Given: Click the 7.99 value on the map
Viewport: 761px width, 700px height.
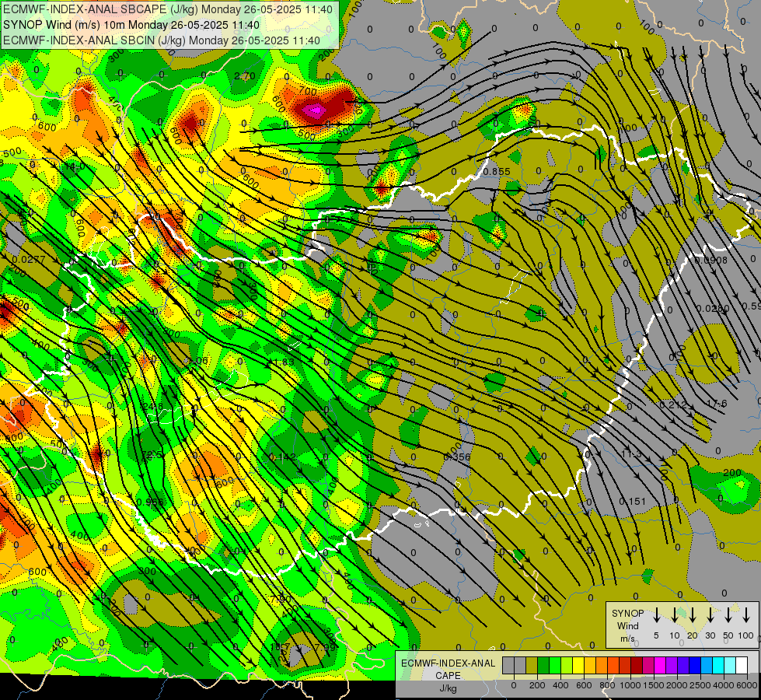Looking at the screenshot, I should click(324, 647).
